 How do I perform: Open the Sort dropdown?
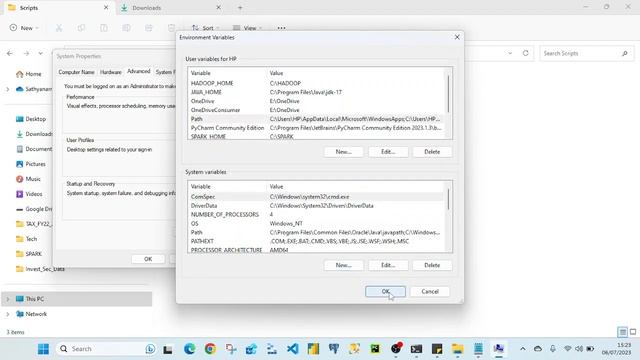(206, 28)
